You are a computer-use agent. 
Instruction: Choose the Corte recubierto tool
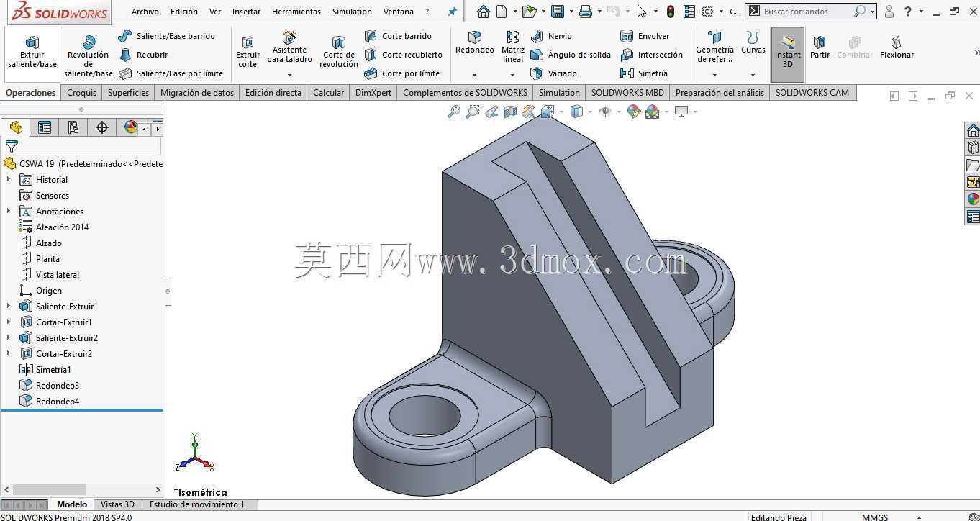click(x=403, y=55)
